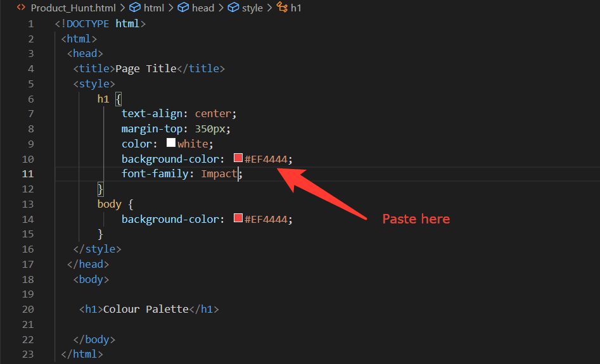The width and height of the screenshot is (600, 364).
Task: Click the cube icon before style breadcrumb
Action: (x=233, y=8)
